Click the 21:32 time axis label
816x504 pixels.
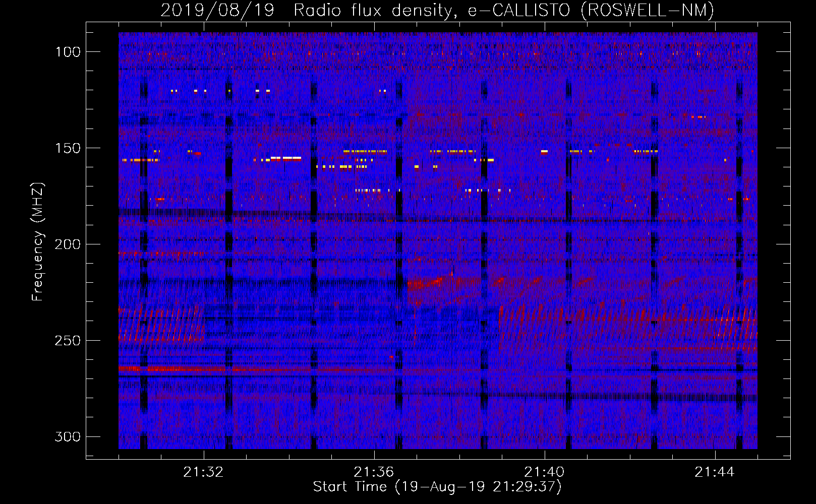click(x=203, y=472)
